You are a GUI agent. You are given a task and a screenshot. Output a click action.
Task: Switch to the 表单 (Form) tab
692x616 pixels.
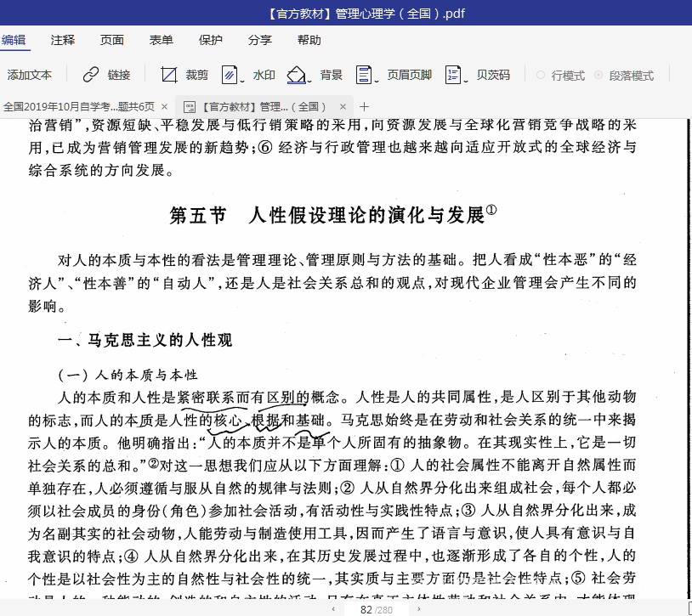pos(161,40)
